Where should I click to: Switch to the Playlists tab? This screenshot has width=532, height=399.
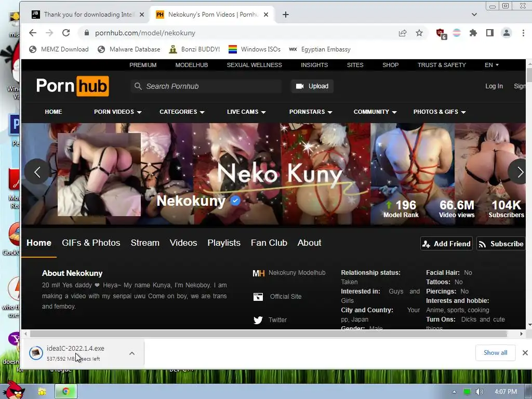224,243
